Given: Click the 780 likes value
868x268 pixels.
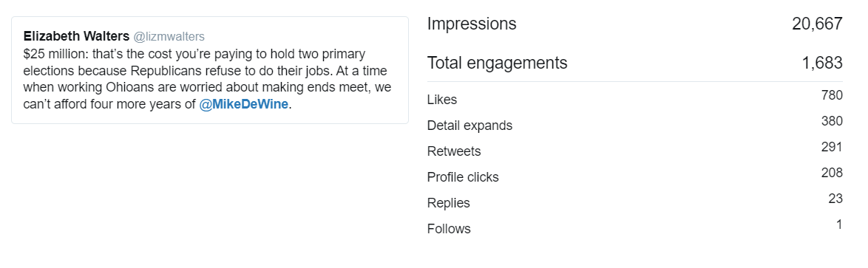Looking at the screenshot, I should (832, 95).
